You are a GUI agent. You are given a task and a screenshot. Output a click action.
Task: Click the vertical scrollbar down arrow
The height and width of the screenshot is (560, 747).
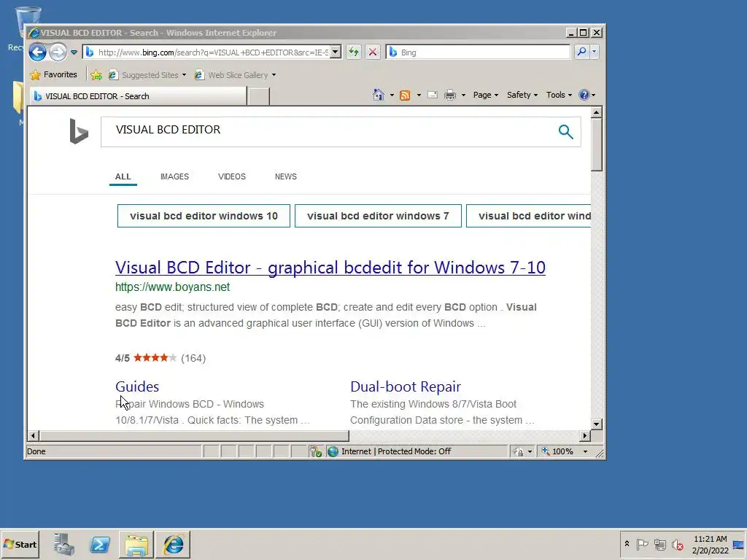coord(597,424)
